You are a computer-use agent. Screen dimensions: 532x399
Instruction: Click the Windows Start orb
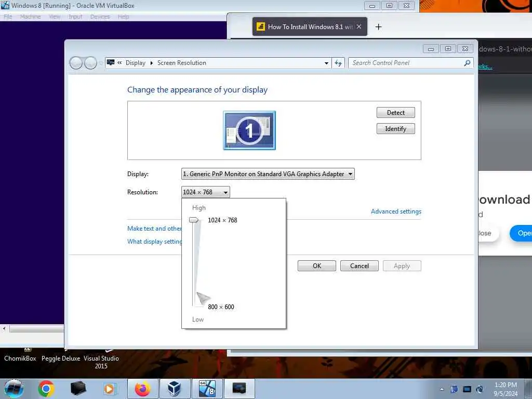point(14,389)
